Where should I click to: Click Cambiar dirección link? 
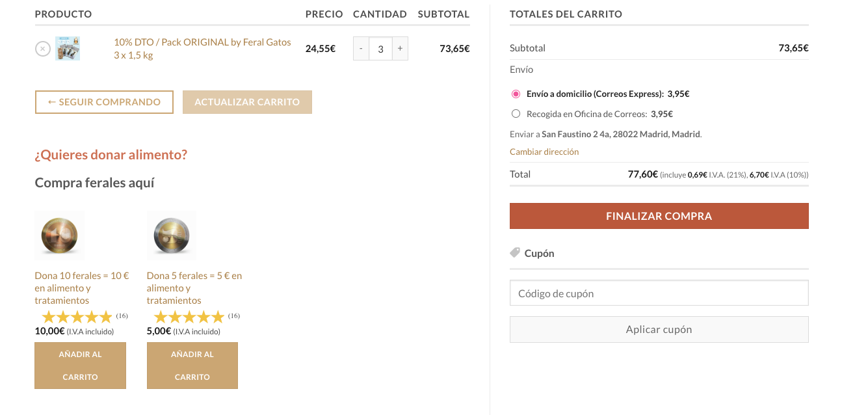(x=544, y=152)
